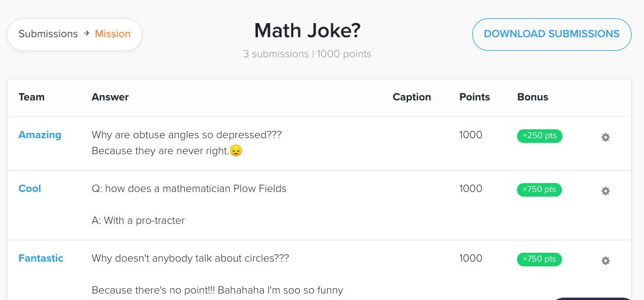Open settings gear for Fantastic team submission
The width and height of the screenshot is (644, 300).
coord(606,261)
